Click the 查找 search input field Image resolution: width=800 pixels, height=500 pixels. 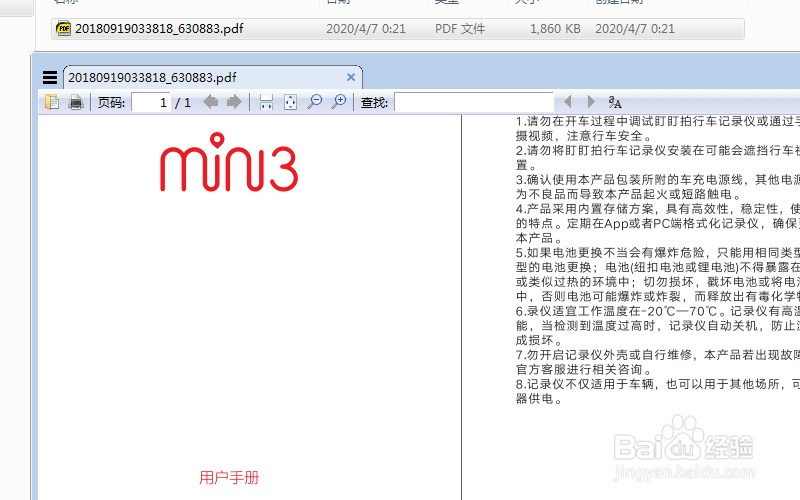(474, 102)
